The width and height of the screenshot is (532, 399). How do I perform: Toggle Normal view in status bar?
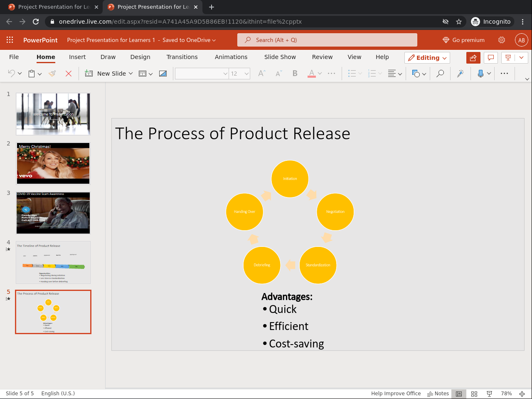[x=459, y=394]
